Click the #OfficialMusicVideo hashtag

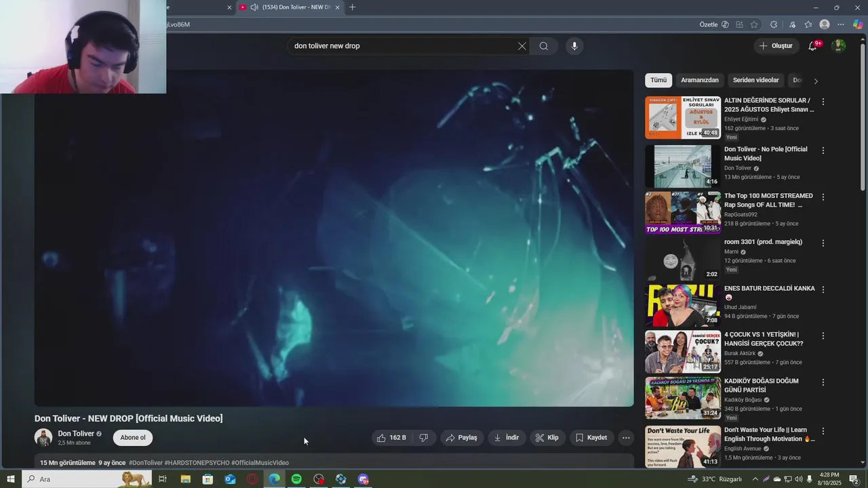pos(260,463)
